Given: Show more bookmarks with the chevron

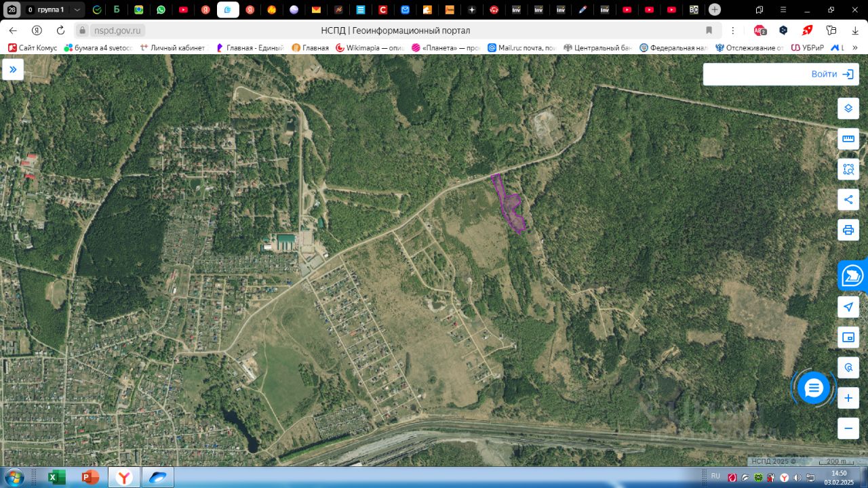Looking at the screenshot, I should click(854, 48).
